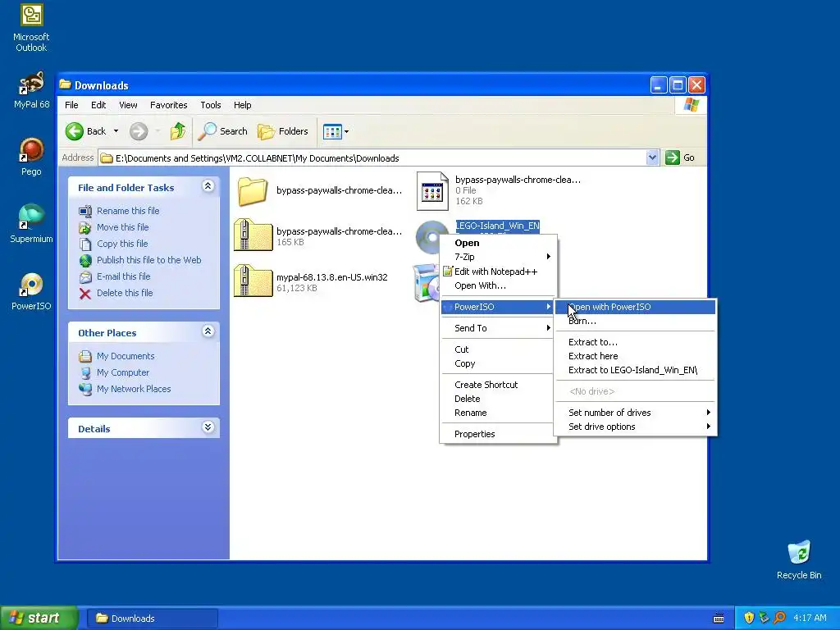Expand the Details panel
This screenshot has width=840, height=630.
tap(208, 427)
